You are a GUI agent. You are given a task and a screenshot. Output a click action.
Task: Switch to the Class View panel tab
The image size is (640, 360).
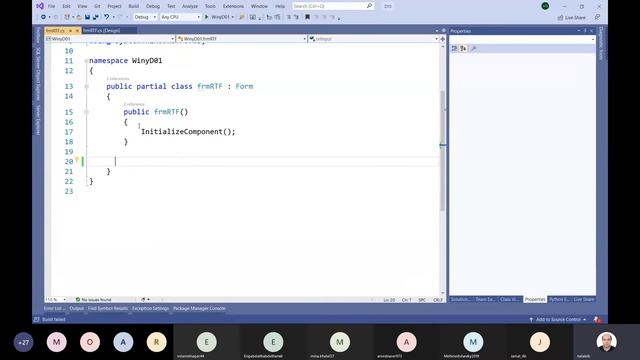coord(510,300)
